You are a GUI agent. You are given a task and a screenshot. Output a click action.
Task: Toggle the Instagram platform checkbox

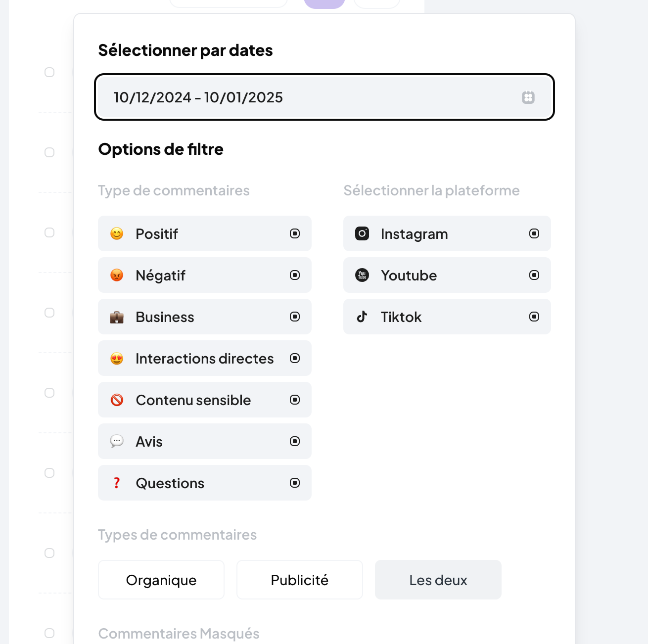(x=534, y=233)
